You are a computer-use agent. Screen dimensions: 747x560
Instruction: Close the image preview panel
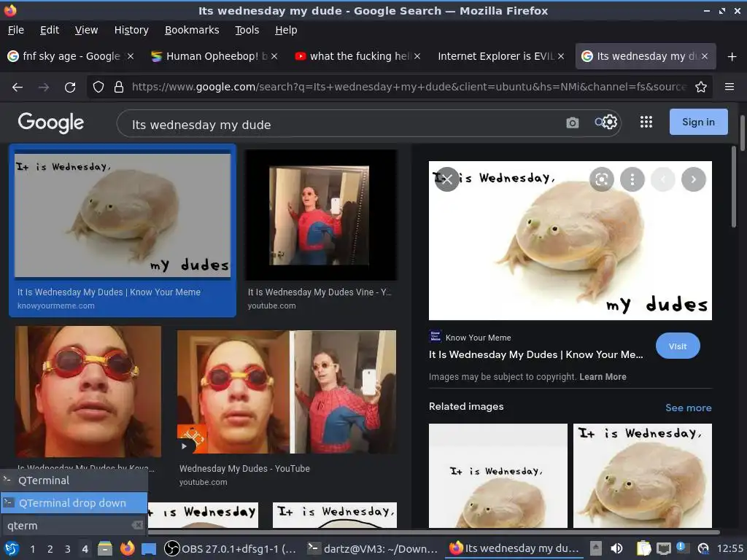tap(447, 179)
